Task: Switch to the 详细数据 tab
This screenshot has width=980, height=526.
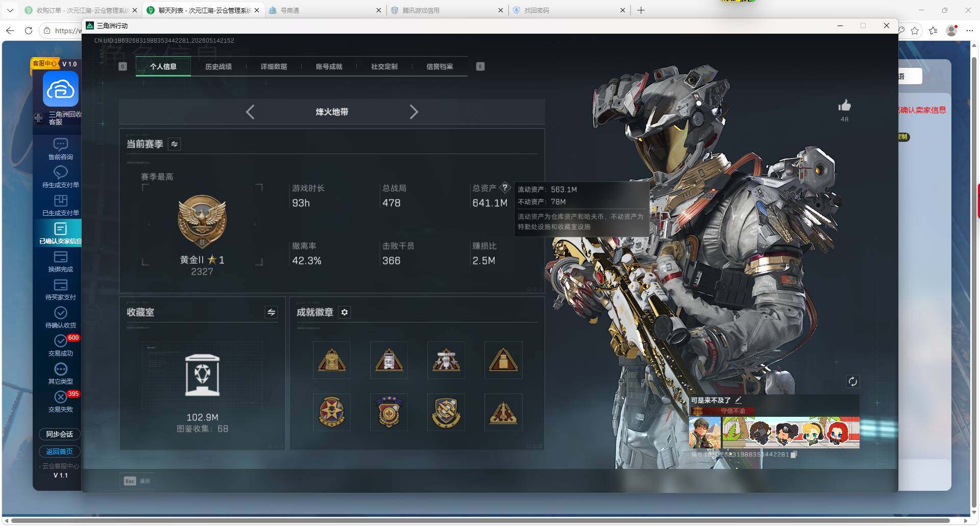Action: point(274,66)
